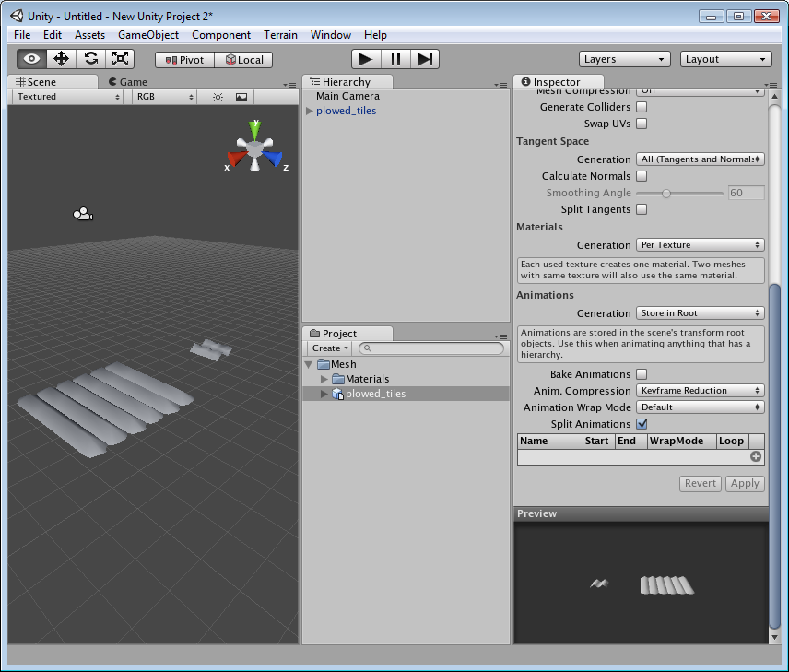Disable Split Animations
789x672 pixels.
641,423
